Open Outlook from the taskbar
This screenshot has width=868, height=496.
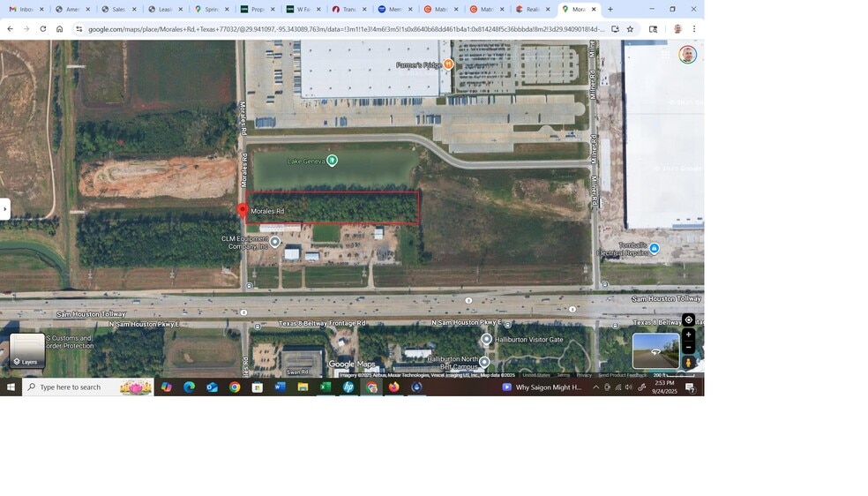[x=212, y=387]
